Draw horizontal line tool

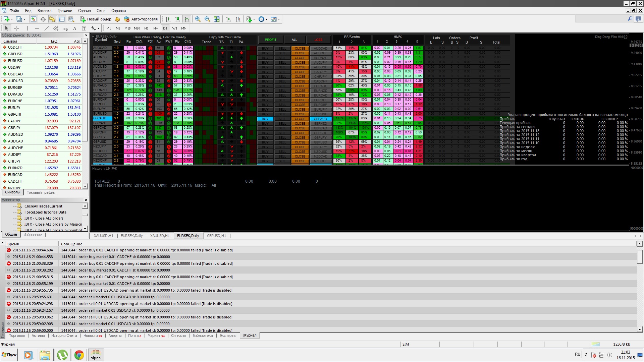coord(37,28)
